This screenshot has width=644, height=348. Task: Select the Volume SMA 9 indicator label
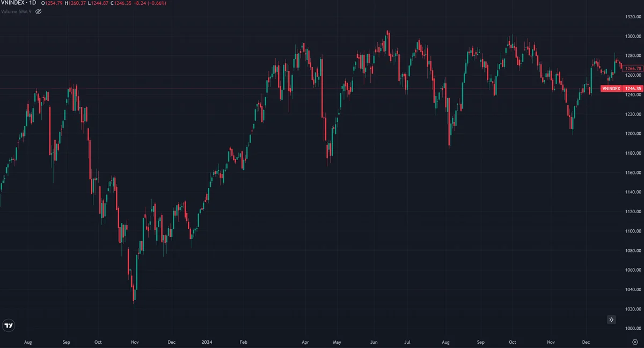point(17,11)
